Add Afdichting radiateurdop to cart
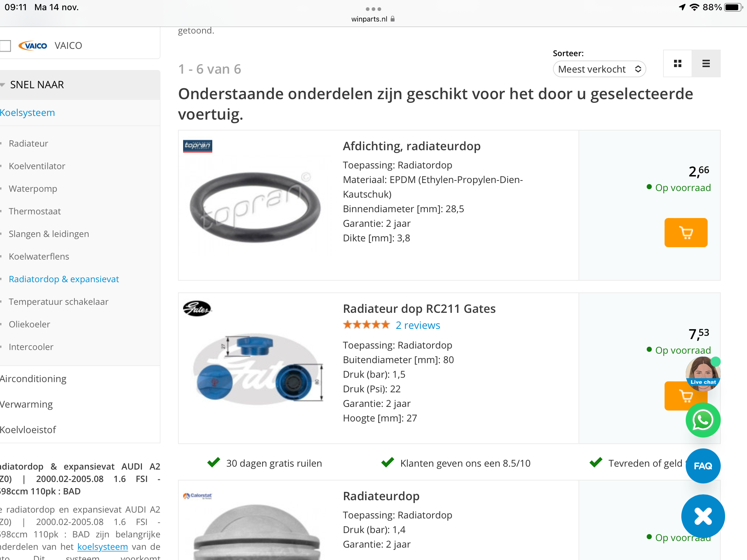Image resolution: width=747 pixels, height=560 pixels. pos(686,233)
